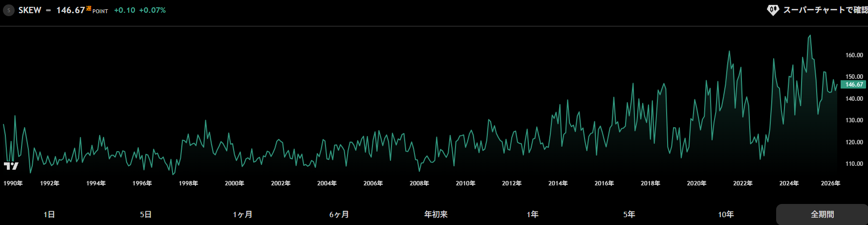Select the 5日 time range

[x=146, y=214]
